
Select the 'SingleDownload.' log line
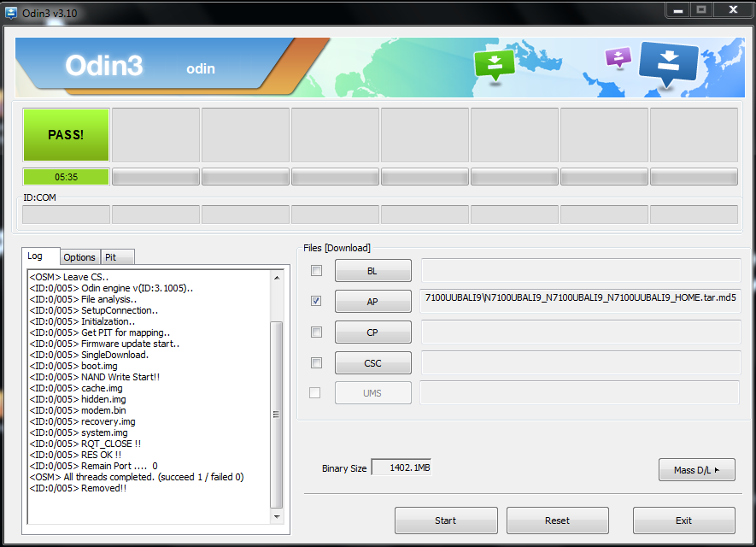pyautogui.click(x=89, y=355)
